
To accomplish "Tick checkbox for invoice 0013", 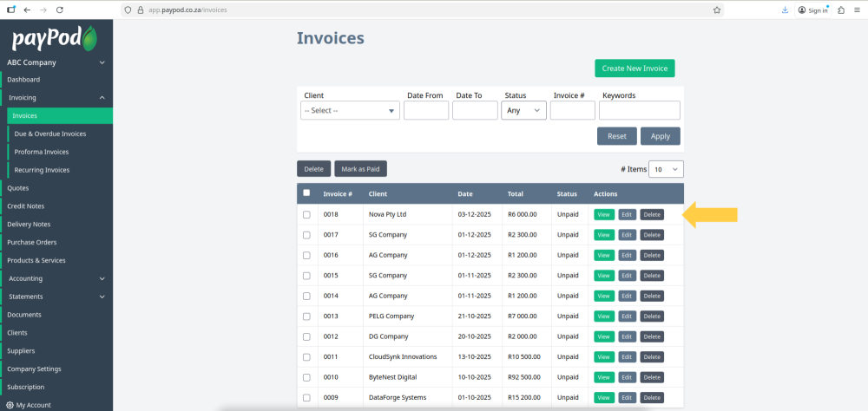I will pyautogui.click(x=306, y=316).
